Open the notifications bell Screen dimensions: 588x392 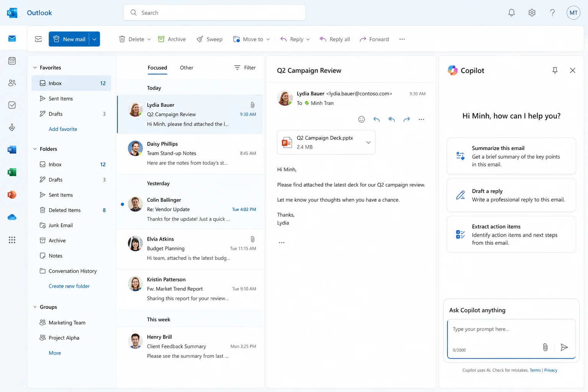click(511, 13)
